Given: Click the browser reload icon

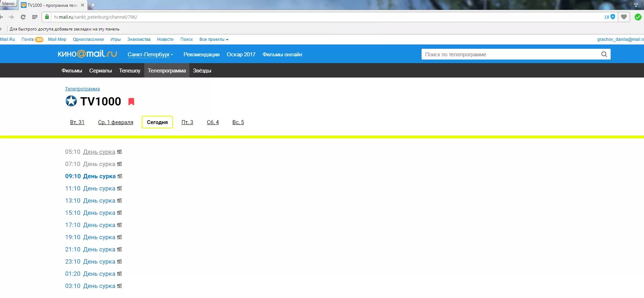Looking at the screenshot, I should [x=23, y=17].
